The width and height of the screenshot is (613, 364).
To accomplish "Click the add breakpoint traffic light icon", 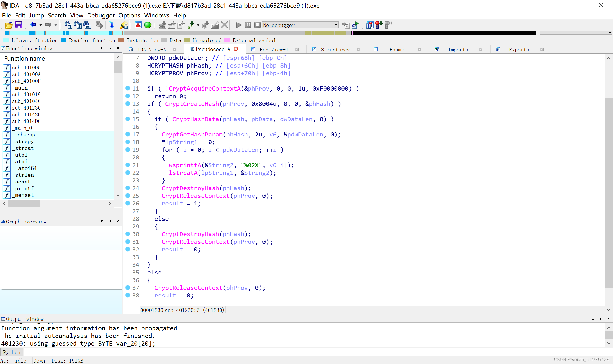I will point(379,25).
